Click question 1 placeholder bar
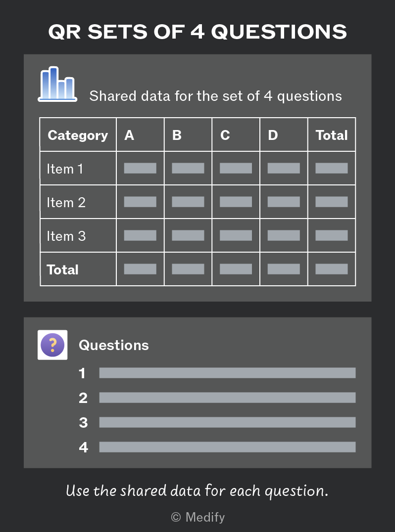Screen dimensions: 395x532 (x=227, y=373)
